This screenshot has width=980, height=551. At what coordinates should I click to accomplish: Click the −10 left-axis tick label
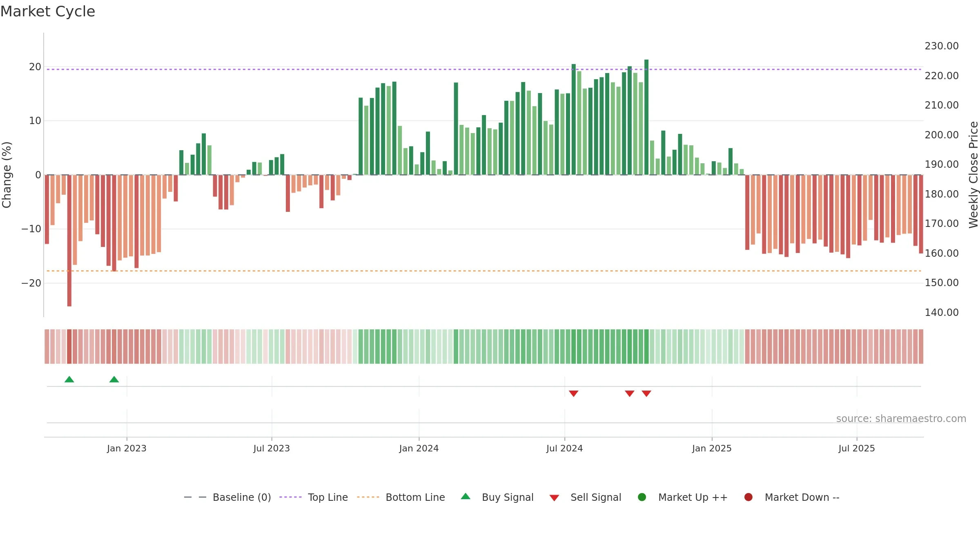click(x=31, y=229)
